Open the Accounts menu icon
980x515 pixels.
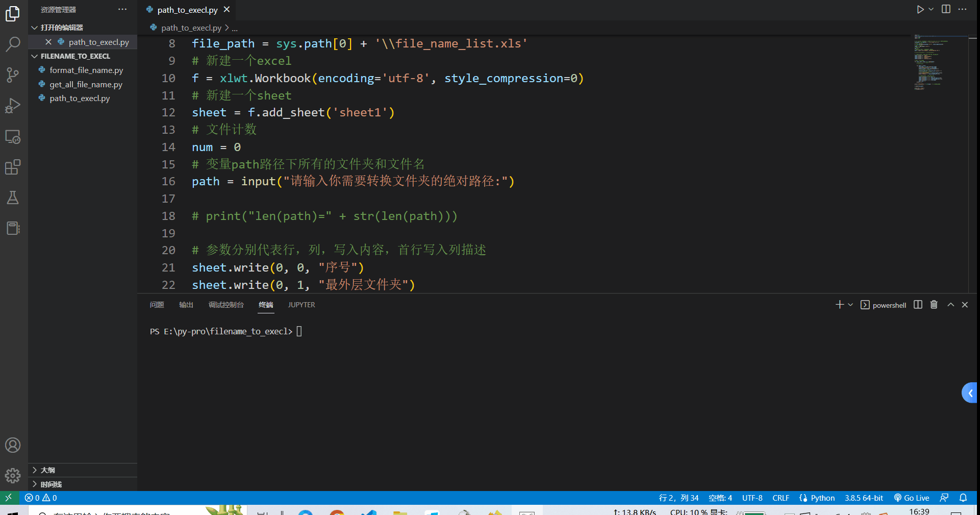[13, 445]
